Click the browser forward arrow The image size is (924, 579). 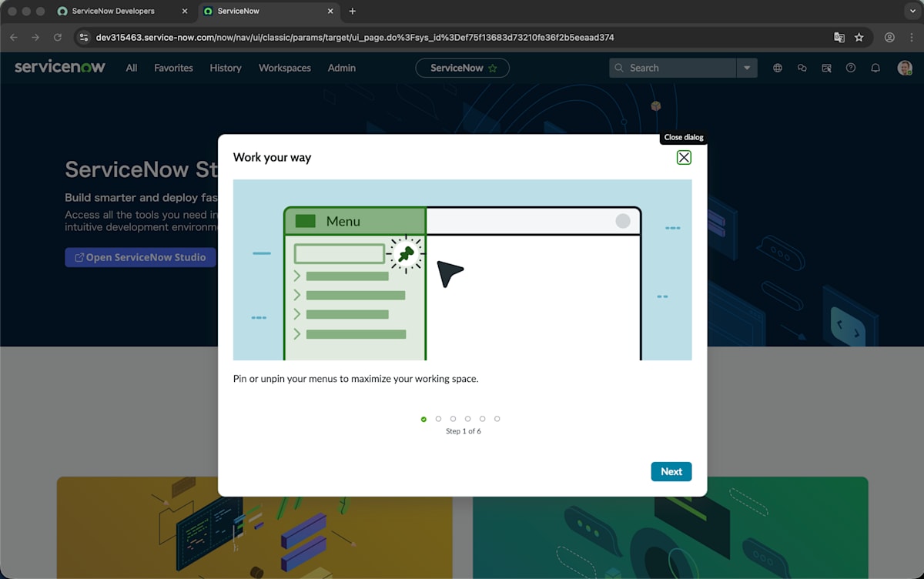click(x=35, y=37)
